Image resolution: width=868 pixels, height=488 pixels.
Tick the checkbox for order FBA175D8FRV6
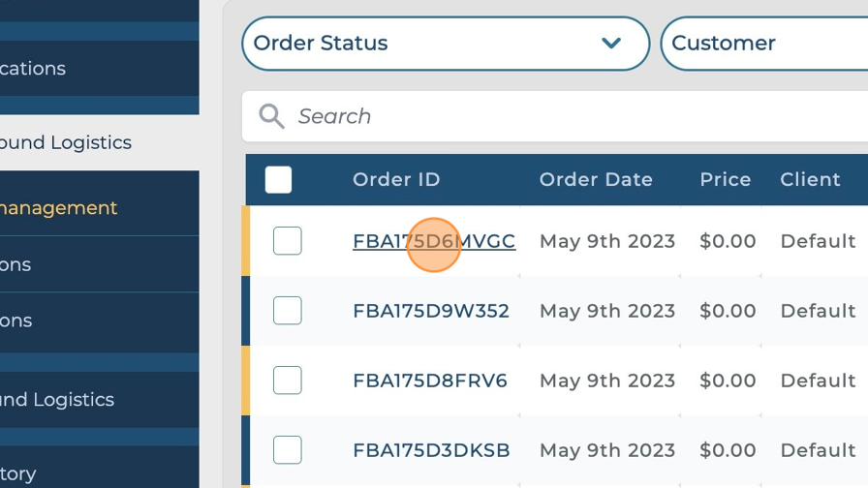click(288, 381)
